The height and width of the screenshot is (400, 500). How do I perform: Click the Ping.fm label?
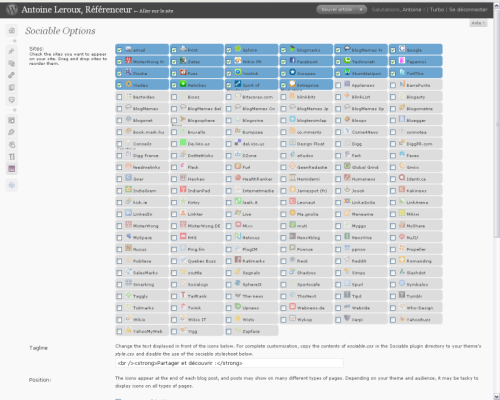(x=196, y=249)
